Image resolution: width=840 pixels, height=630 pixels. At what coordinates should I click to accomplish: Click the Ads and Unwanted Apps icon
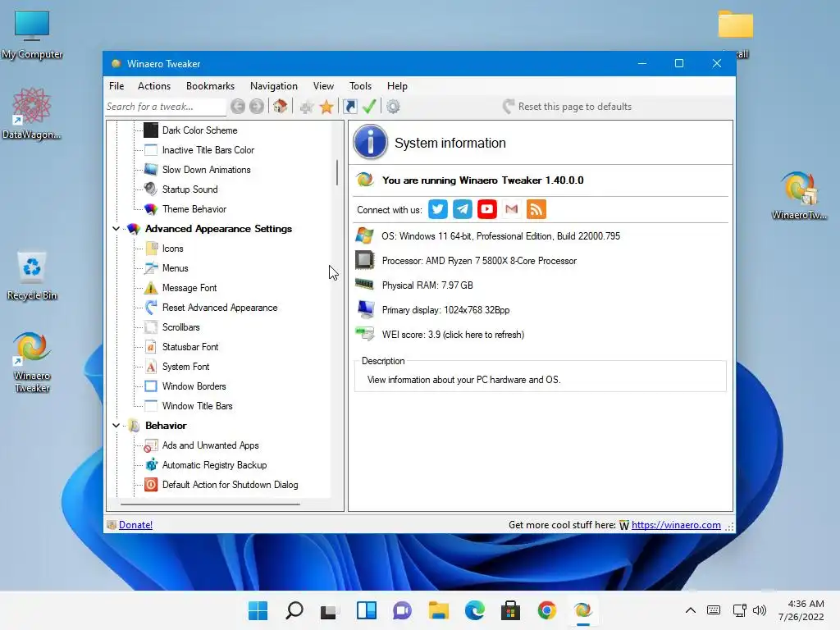(151, 445)
